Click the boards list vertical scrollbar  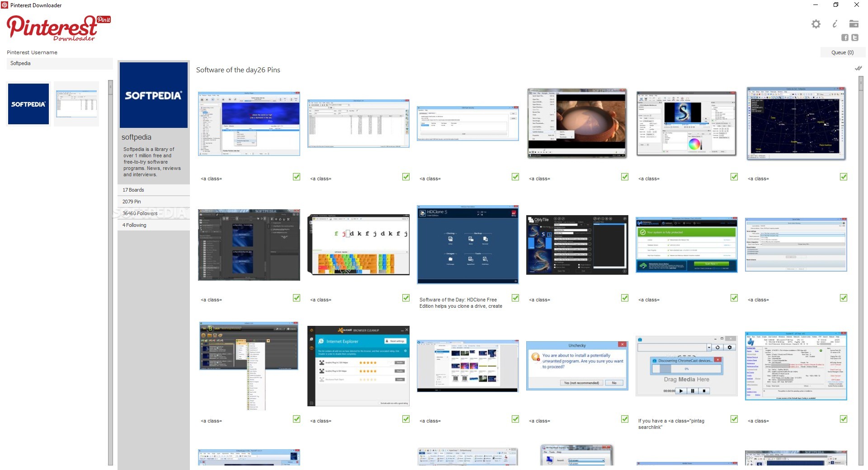coord(110,273)
